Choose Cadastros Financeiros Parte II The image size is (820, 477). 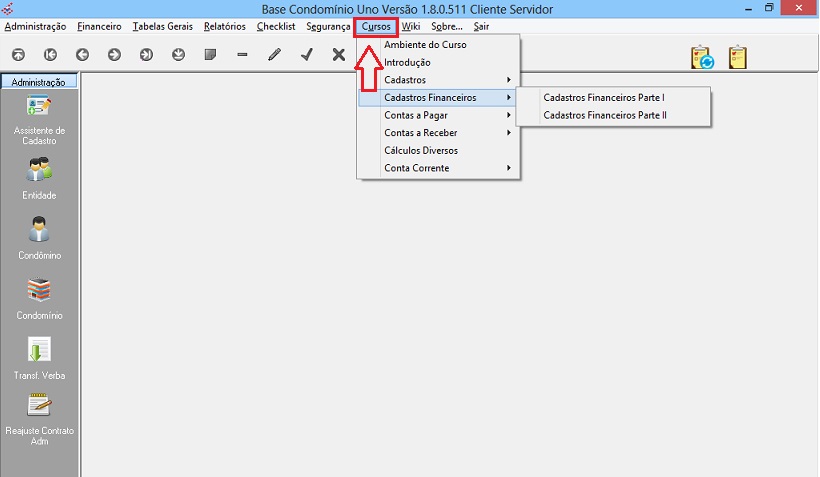[605, 116]
